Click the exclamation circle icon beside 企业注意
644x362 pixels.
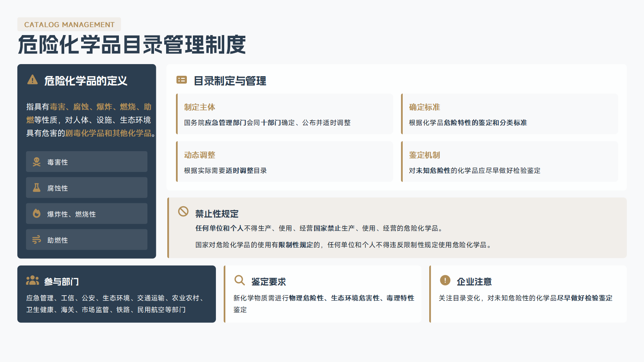tap(445, 280)
